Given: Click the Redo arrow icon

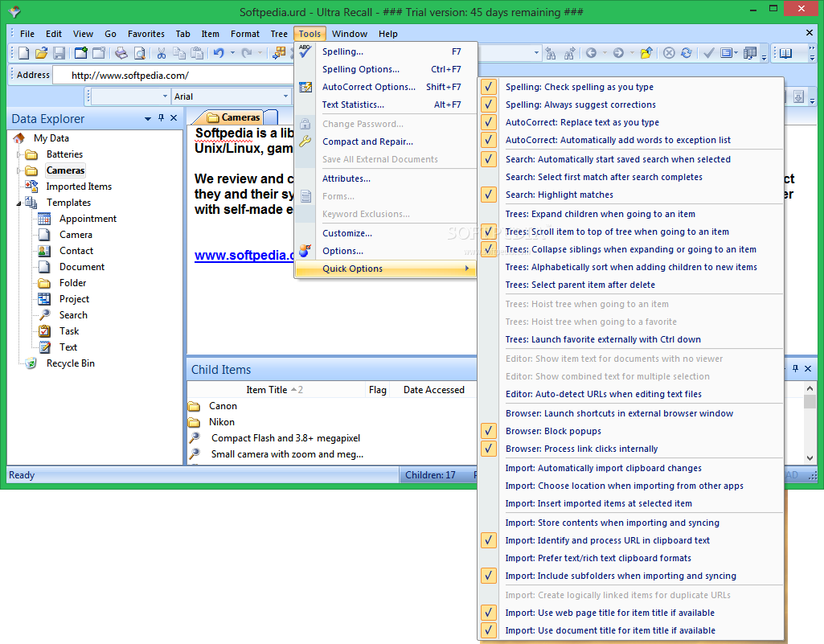Looking at the screenshot, I should (246, 52).
